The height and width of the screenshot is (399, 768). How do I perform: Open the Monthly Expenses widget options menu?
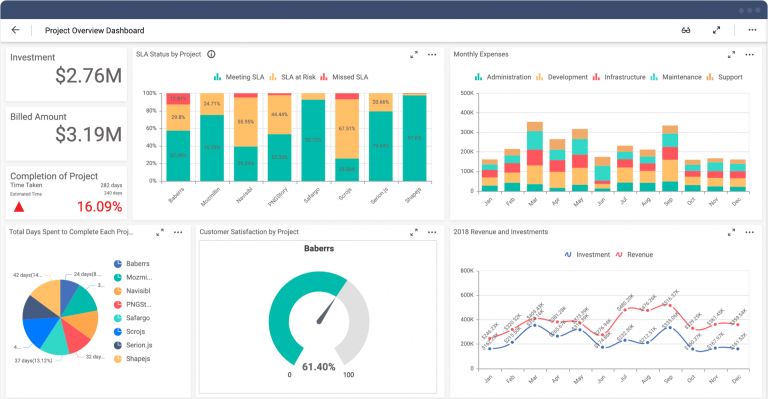(x=749, y=55)
